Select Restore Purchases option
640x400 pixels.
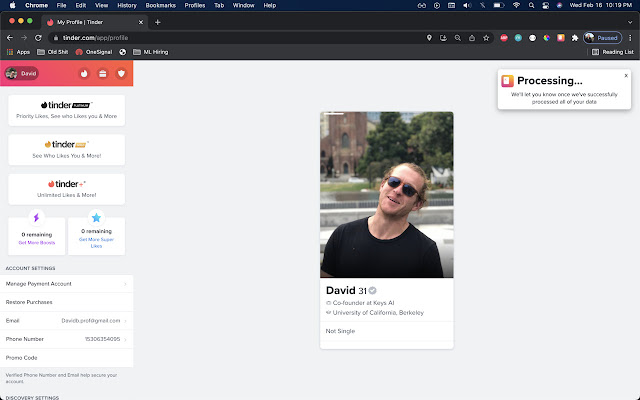(67, 302)
